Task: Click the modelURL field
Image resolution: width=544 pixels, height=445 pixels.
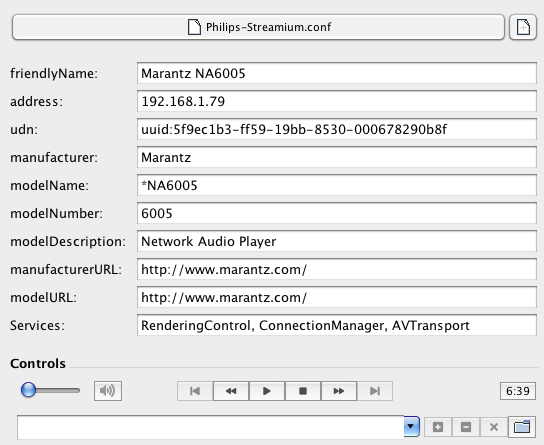Action: pos(337,297)
